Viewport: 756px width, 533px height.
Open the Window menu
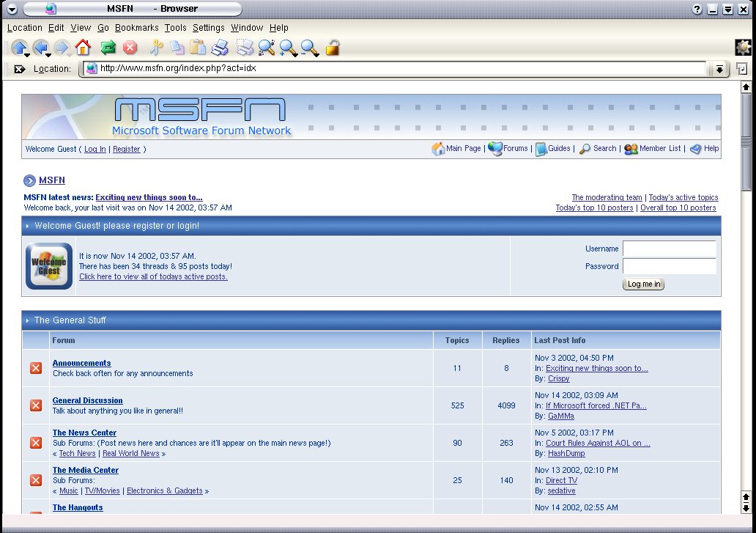[247, 28]
